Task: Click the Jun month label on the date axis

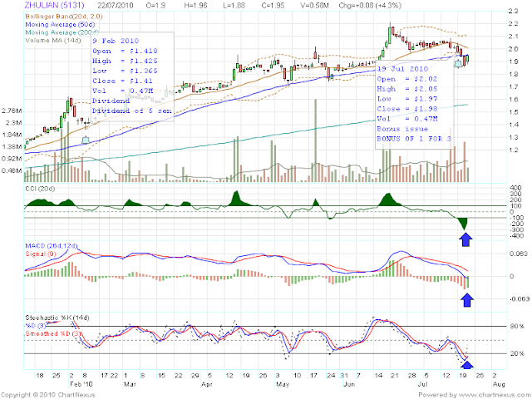Action: click(x=349, y=384)
